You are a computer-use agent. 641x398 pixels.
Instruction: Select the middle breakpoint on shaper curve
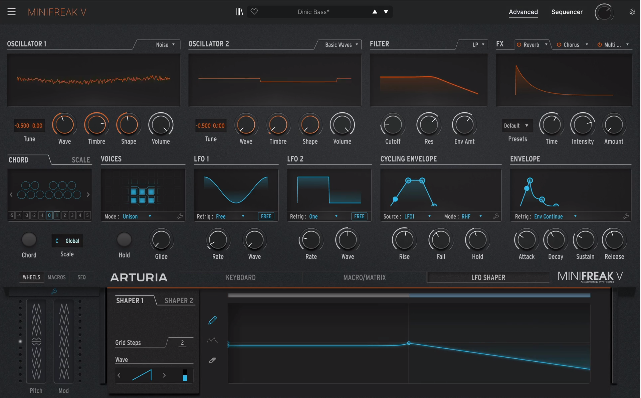408,343
